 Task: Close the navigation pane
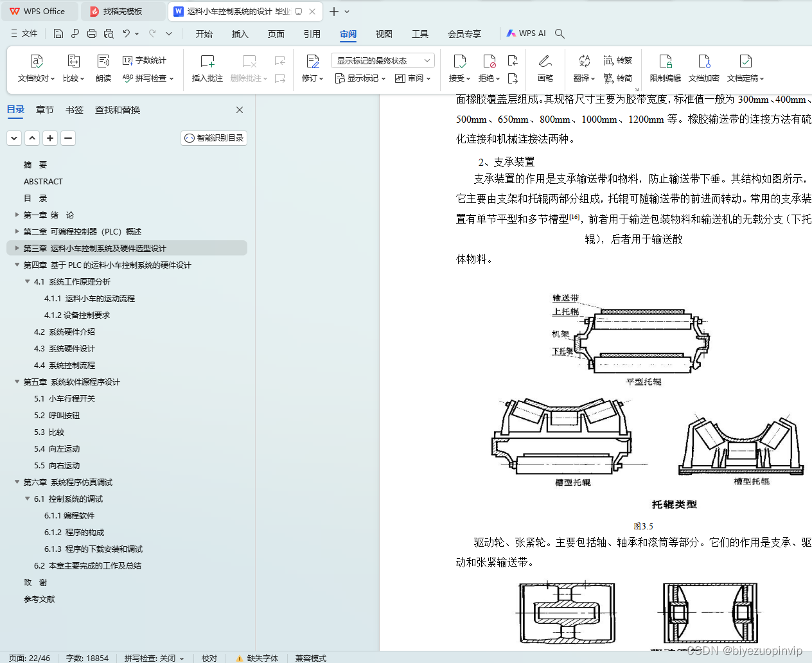click(x=240, y=110)
